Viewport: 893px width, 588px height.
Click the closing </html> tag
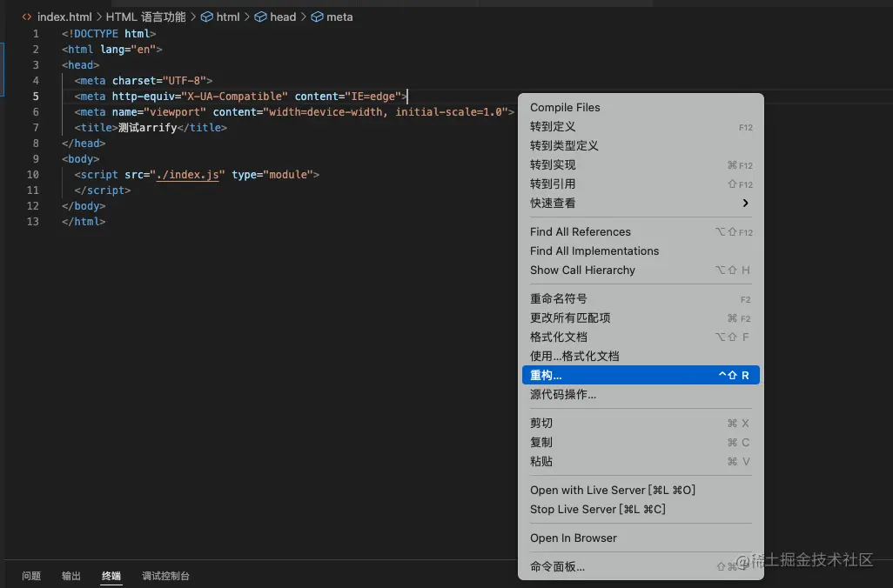click(x=84, y=222)
